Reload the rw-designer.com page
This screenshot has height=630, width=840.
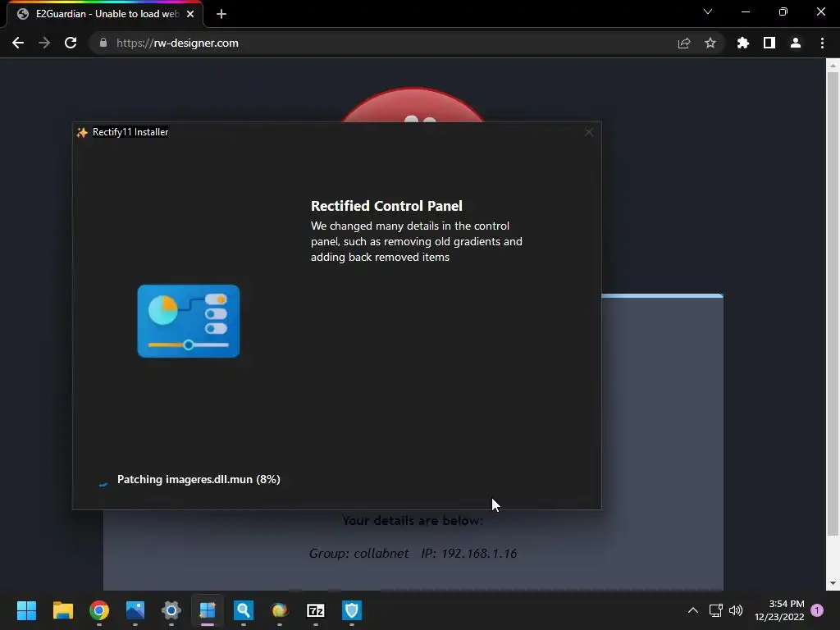tap(71, 43)
